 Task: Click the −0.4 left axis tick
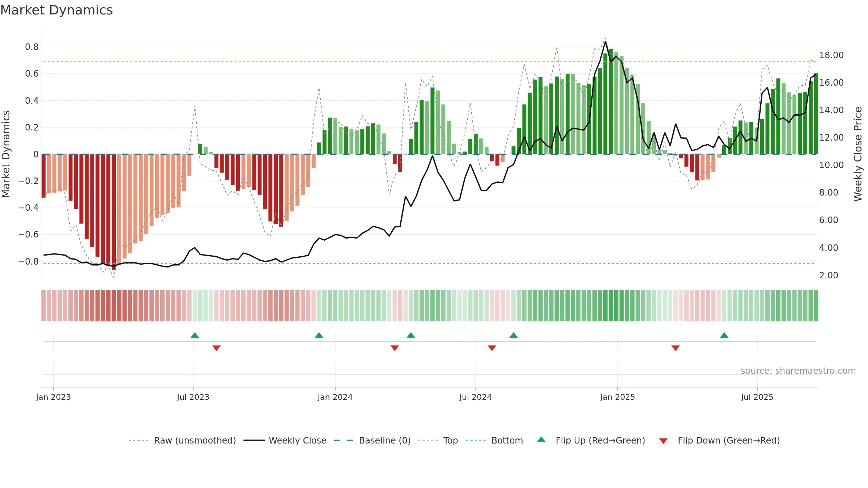click(29, 208)
